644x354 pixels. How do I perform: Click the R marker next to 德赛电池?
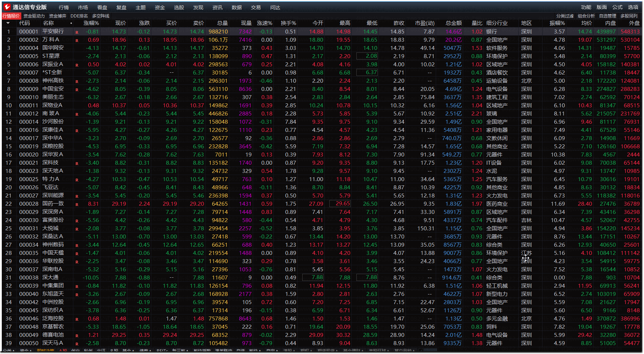pyautogui.click(x=77, y=336)
